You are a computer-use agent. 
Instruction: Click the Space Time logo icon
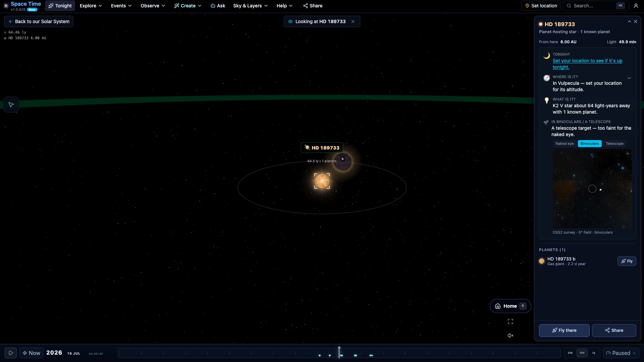point(6,6)
